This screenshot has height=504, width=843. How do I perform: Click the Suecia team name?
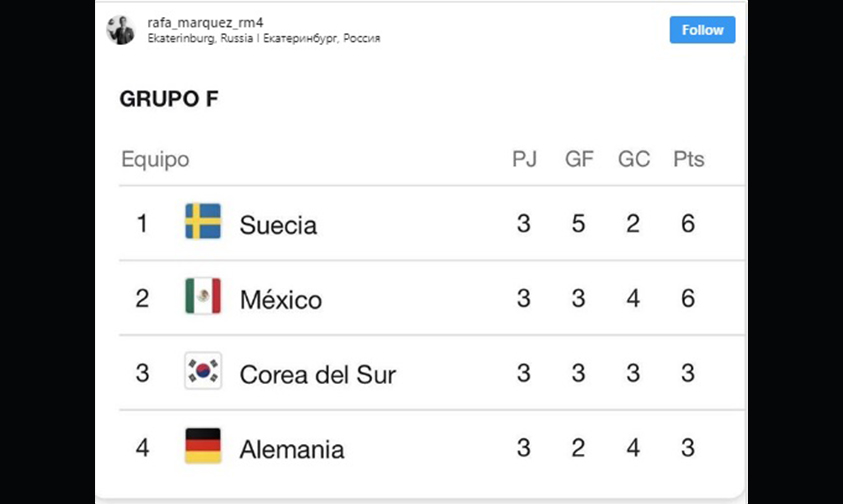278,225
